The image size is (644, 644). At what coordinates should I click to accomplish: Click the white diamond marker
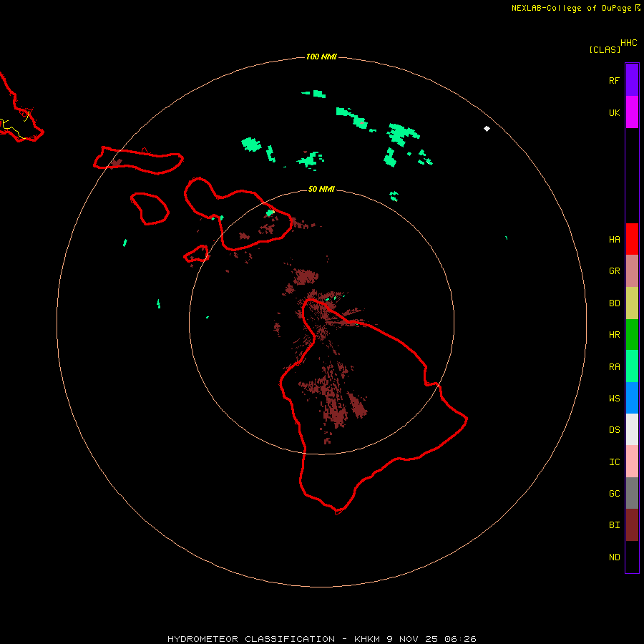pos(487,129)
